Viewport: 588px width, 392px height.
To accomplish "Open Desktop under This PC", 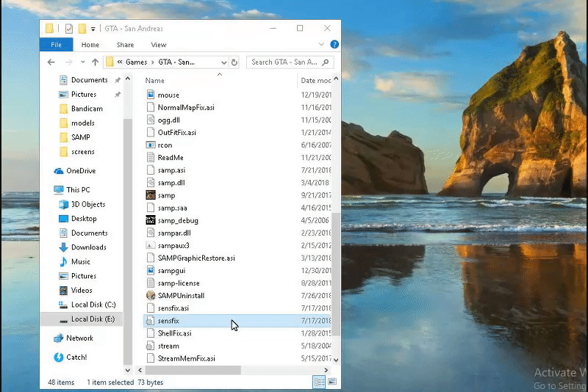I will [84, 218].
